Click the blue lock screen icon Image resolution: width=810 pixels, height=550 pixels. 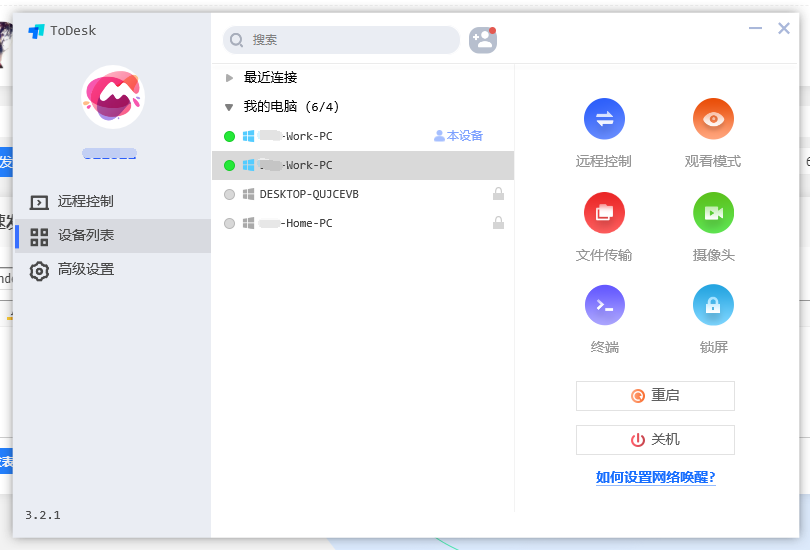[713, 305]
